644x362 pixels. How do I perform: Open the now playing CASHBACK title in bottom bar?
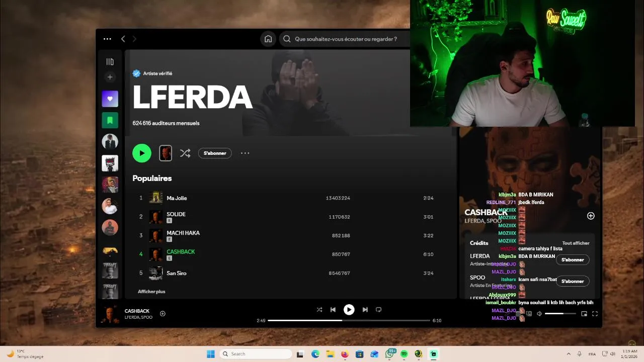click(137, 311)
